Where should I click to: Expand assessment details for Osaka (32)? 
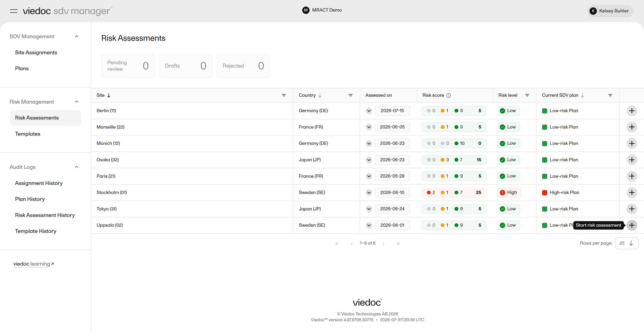click(369, 160)
